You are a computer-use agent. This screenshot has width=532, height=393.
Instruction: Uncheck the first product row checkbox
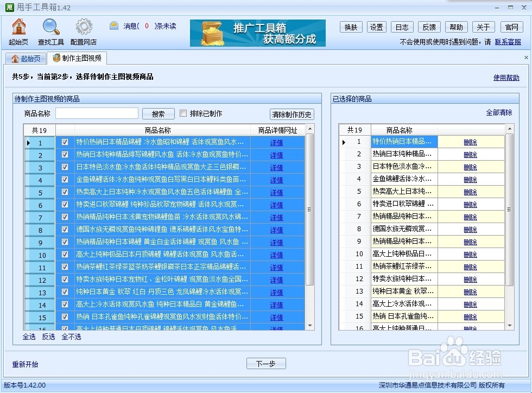[65, 142]
